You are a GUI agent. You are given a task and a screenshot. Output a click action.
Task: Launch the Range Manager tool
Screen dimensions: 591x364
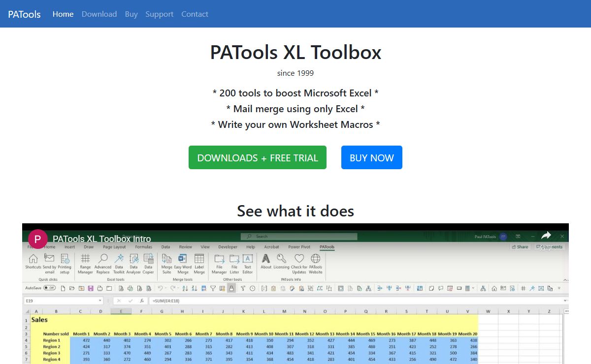coord(85,264)
